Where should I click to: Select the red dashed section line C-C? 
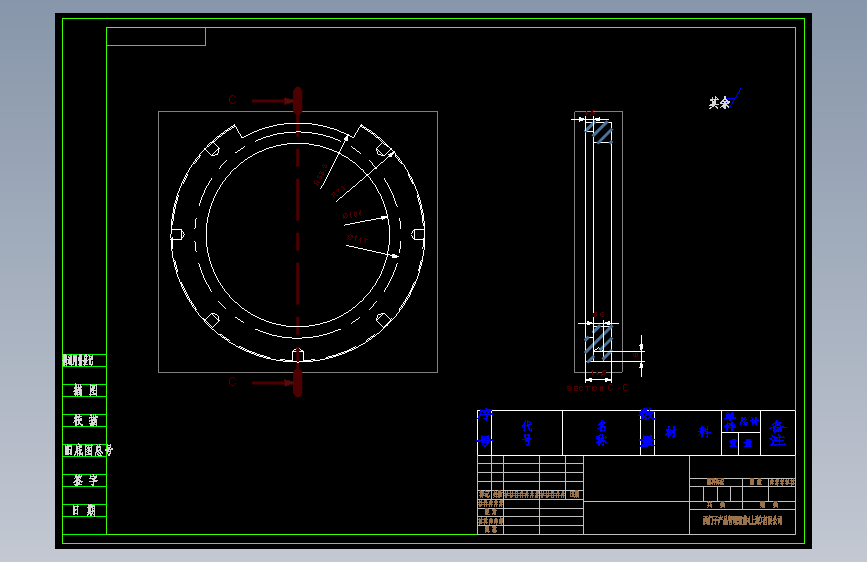tap(297, 242)
